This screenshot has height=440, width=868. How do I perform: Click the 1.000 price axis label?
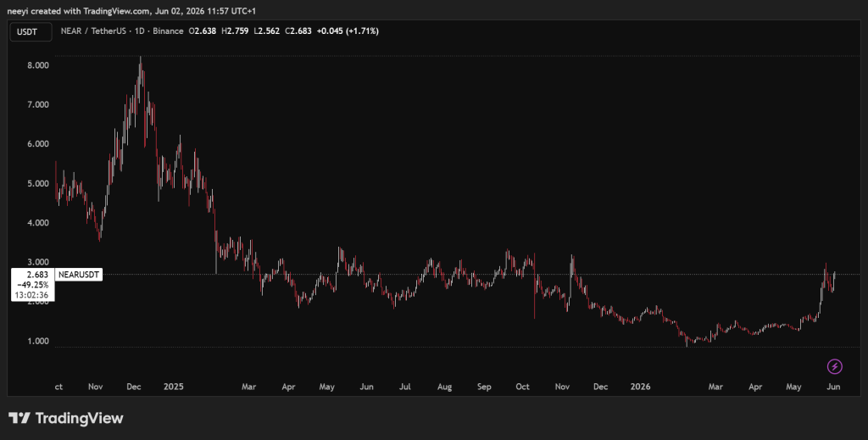click(x=38, y=342)
